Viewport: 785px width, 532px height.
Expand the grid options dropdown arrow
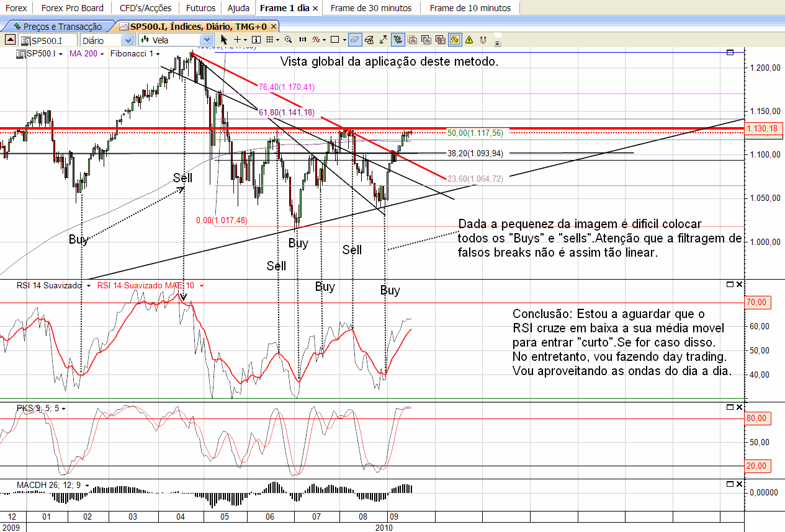point(277,40)
